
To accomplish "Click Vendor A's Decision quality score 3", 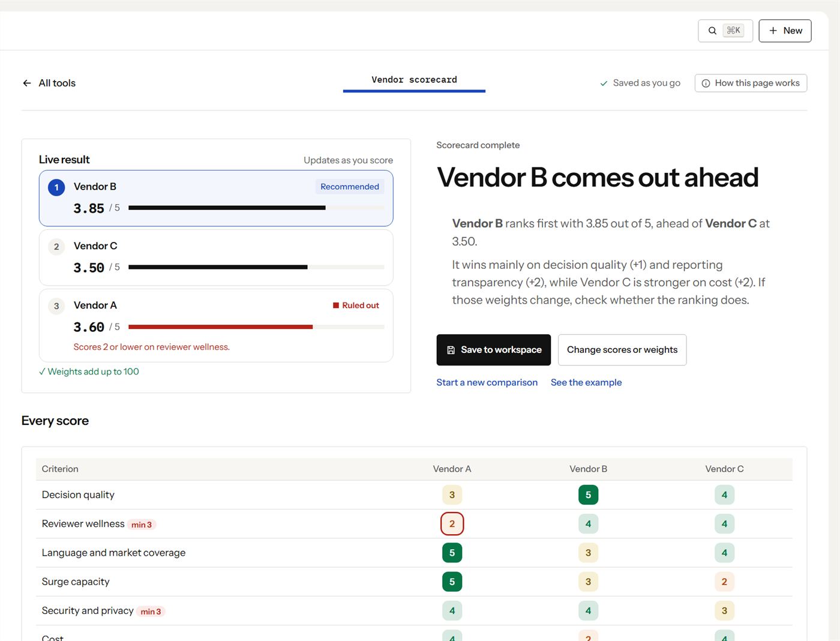I will pyautogui.click(x=452, y=495).
